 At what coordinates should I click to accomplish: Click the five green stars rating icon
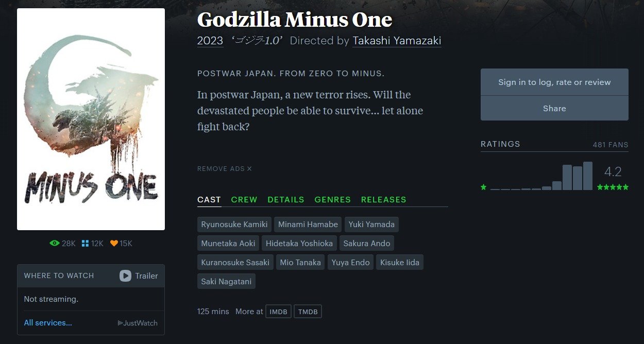tap(613, 187)
